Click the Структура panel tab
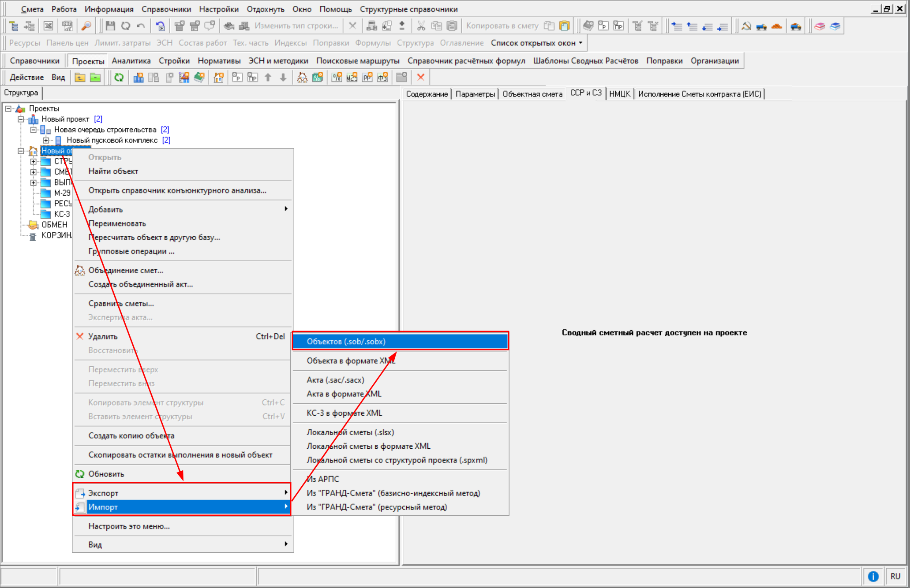 coord(21,93)
